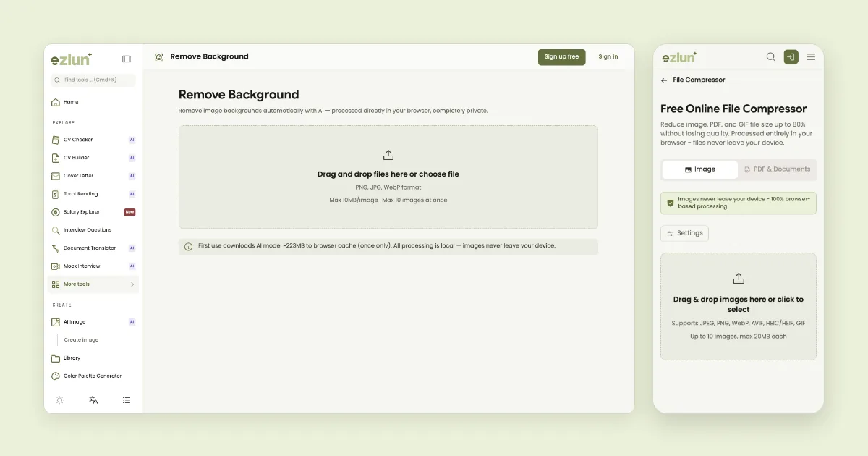Launch the Document Translator tool

(93, 248)
